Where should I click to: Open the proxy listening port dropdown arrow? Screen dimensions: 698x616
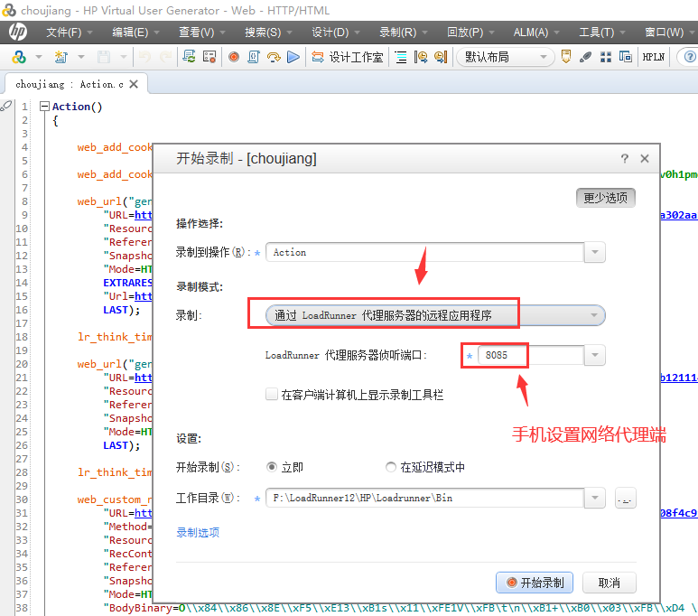[595, 356]
